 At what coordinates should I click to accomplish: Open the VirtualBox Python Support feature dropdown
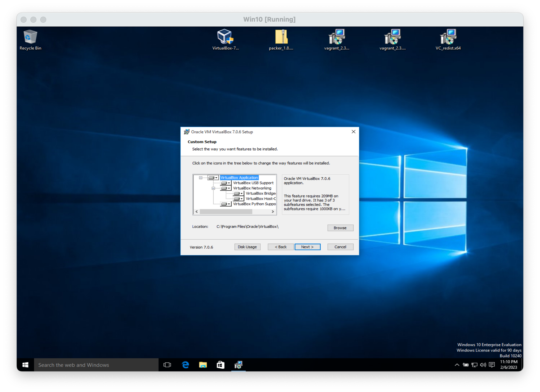coord(226,204)
